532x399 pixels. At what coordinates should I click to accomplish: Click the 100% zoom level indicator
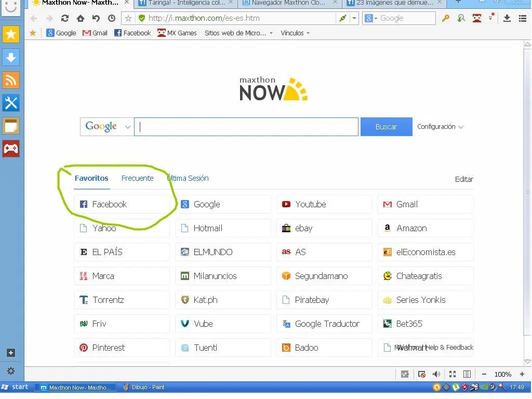point(503,374)
